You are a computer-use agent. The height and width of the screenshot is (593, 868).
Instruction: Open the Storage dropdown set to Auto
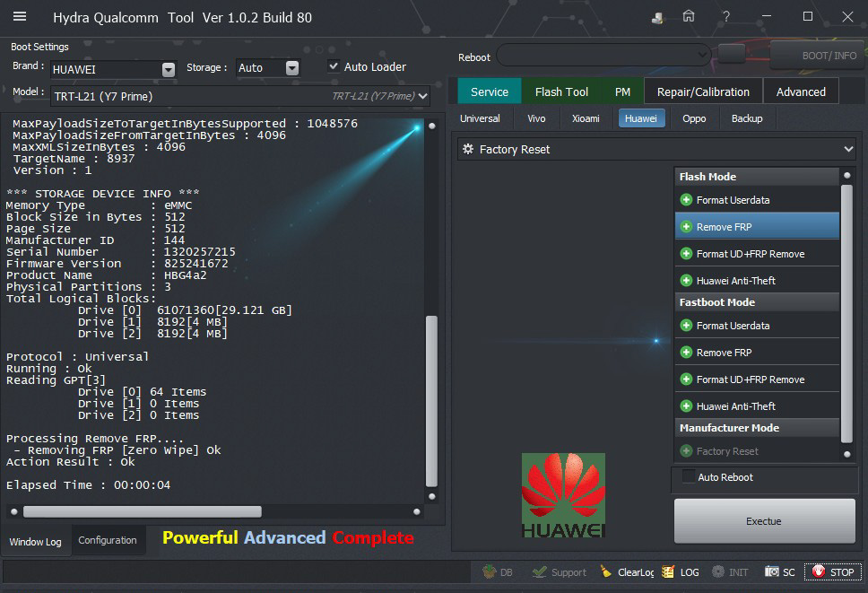pyautogui.click(x=292, y=68)
